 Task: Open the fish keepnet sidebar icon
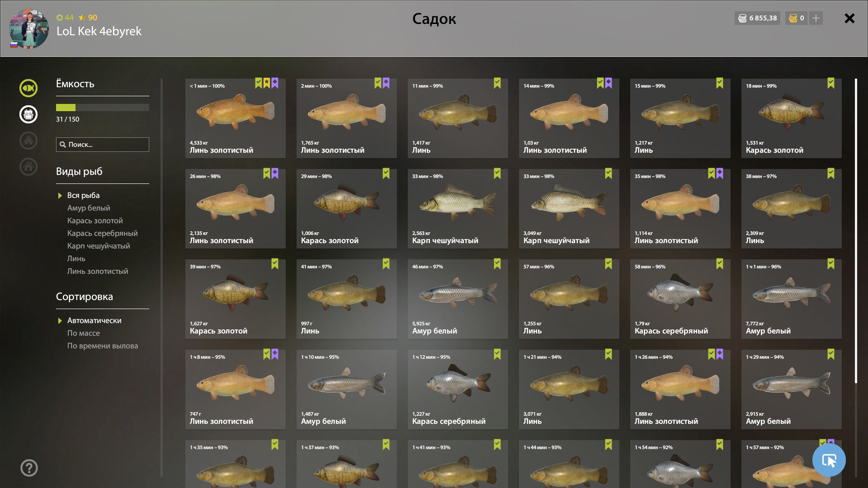(x=28, y=88)
